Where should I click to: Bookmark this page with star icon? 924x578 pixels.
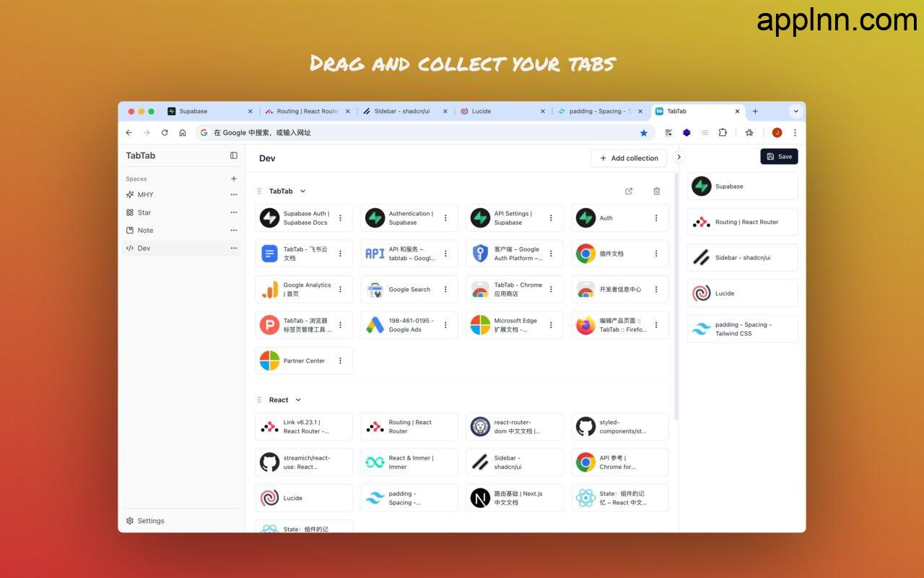click(x=643, y=133)
